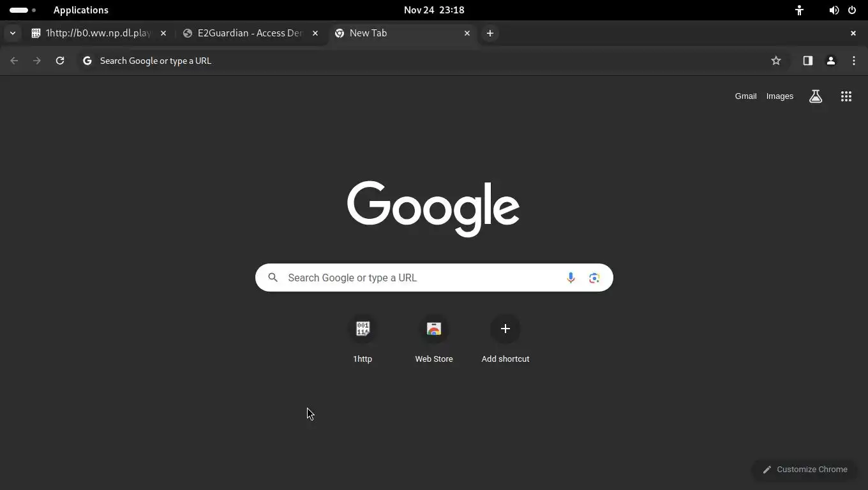Click the volume speaker icon

pos(834,10)
